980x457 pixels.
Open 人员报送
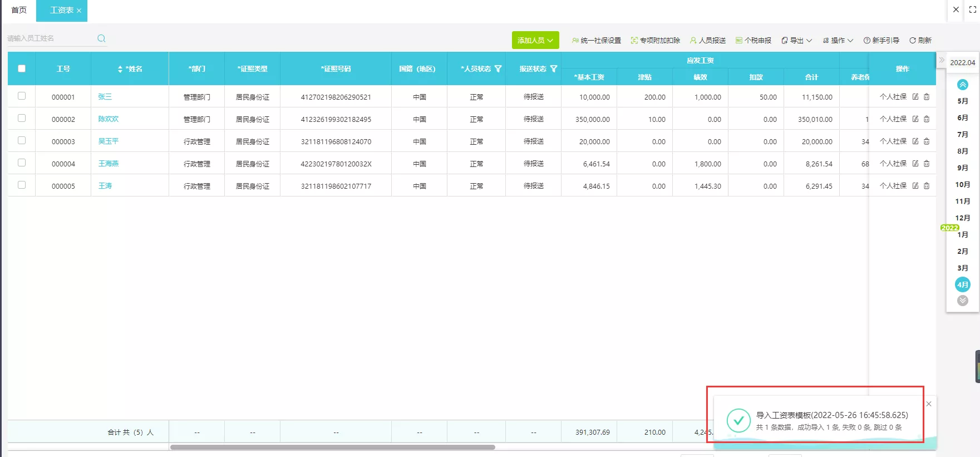[x=708, y=41]
